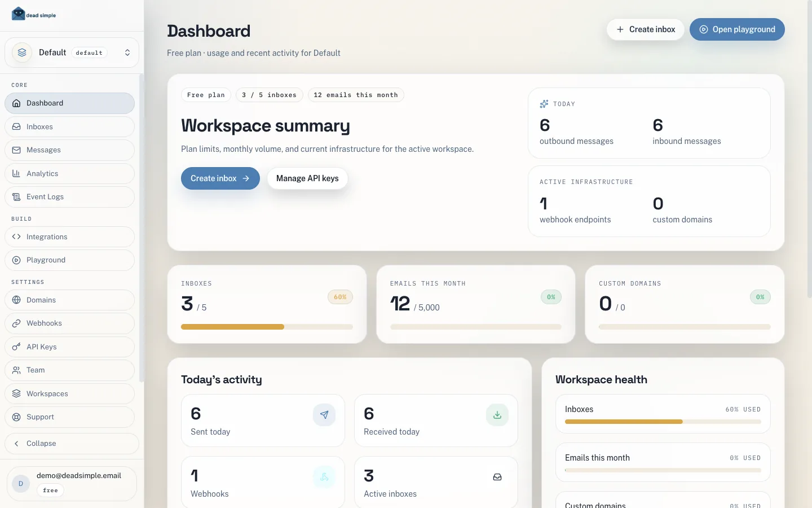Click the 0% badge on Custom Domains card
812x508 pixels.
pyautogui.click(x=760, y=297)
